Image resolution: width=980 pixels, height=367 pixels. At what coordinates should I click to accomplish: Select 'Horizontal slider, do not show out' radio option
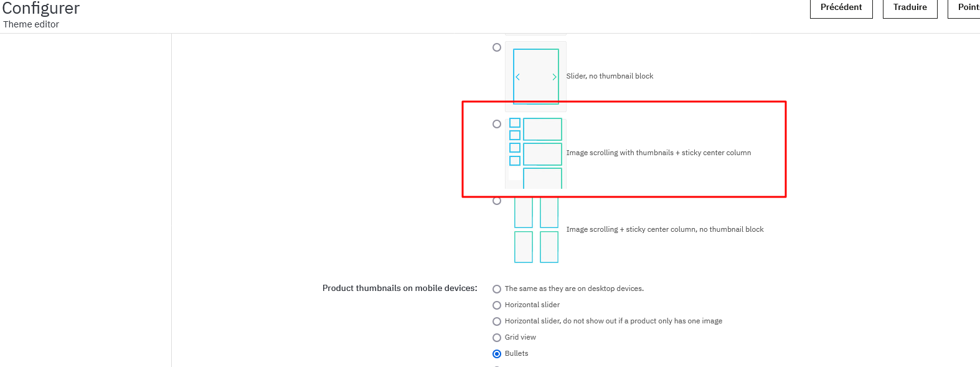[497, 322]
